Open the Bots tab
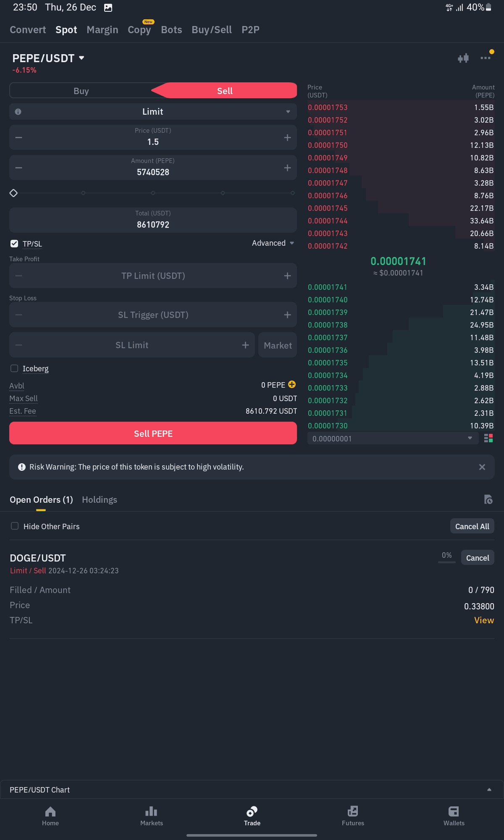 pos(171,30)
